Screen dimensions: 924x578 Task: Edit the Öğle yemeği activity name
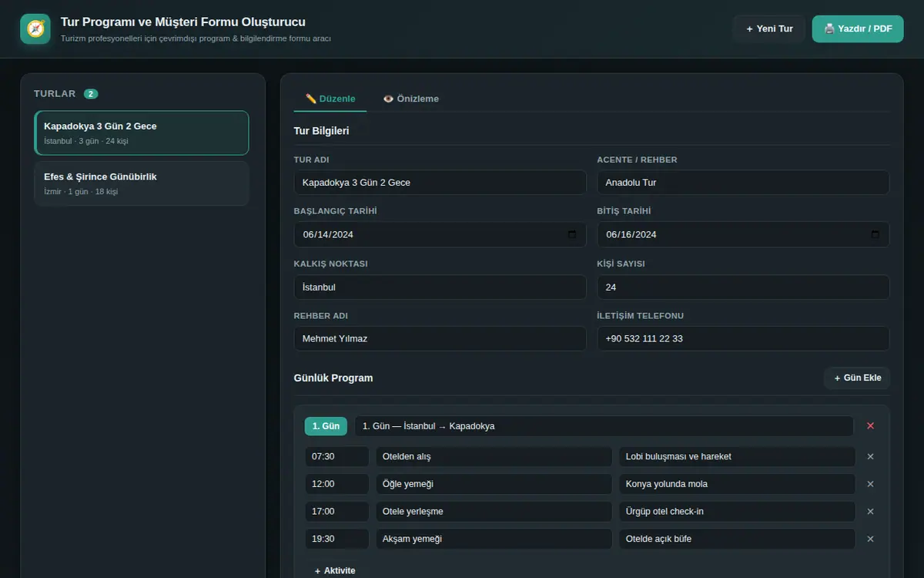coord(494,484)
